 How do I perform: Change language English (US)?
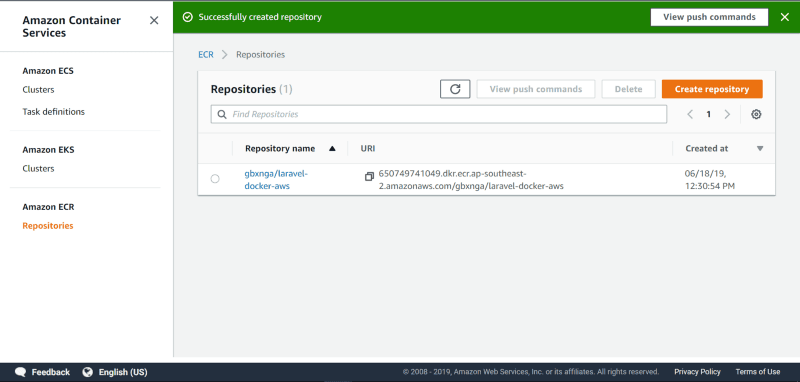coord(123,372)
